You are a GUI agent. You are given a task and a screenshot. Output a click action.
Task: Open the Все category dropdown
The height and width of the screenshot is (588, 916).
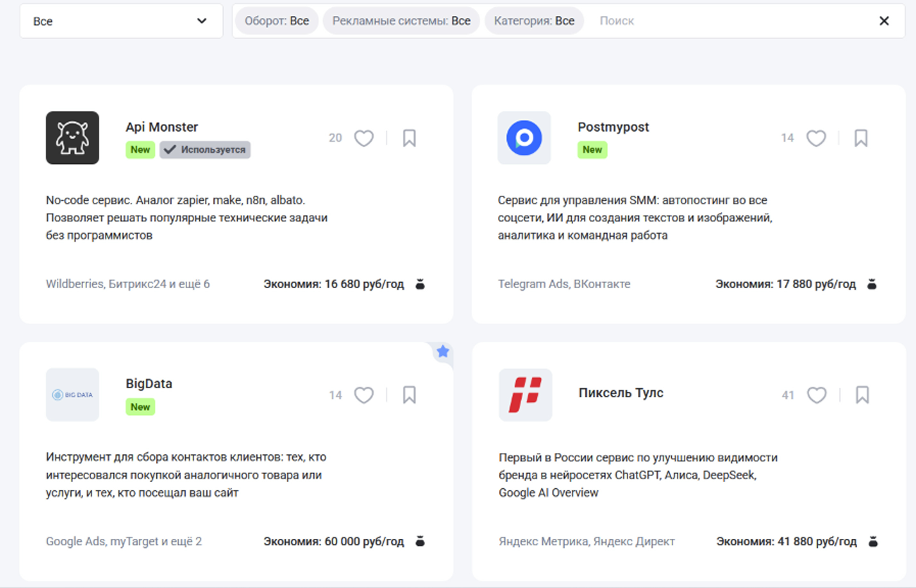pos(121,20)
